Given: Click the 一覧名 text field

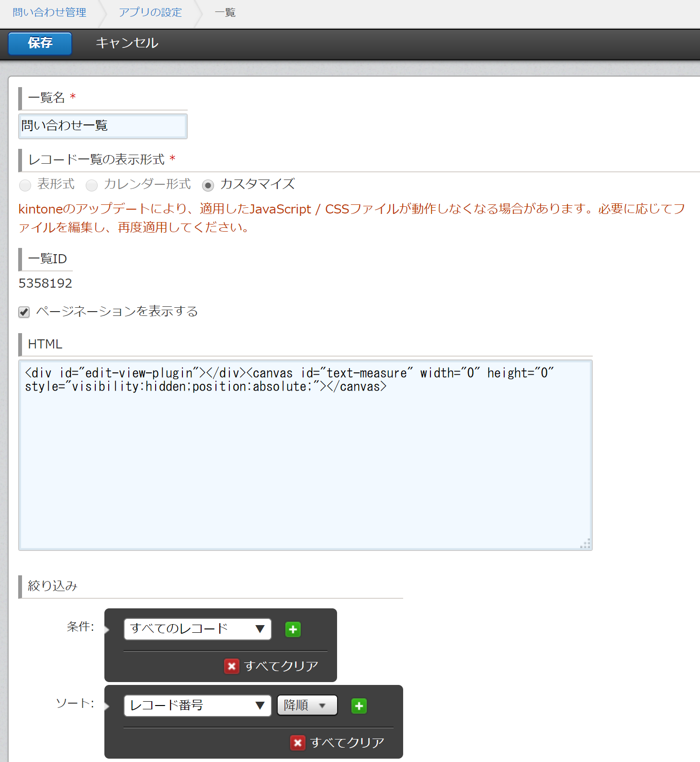Looking at the screenshot, I should pyautogui.click(x=102, y=126).
